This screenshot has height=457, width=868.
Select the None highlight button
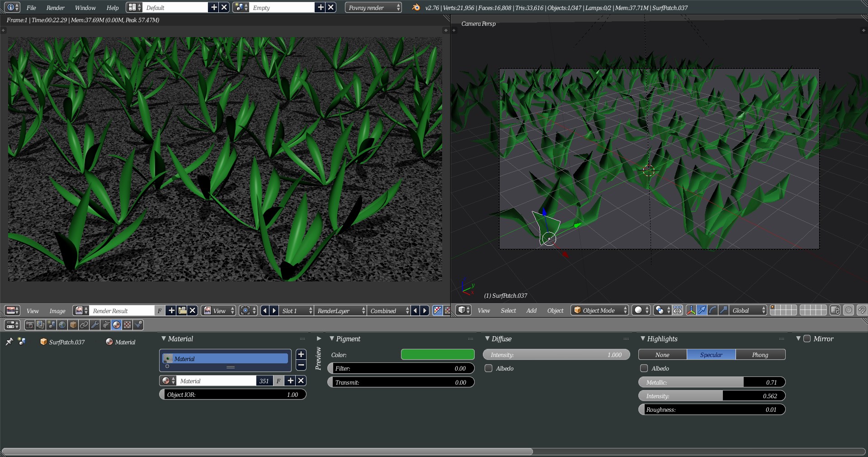tap(662, 355)
